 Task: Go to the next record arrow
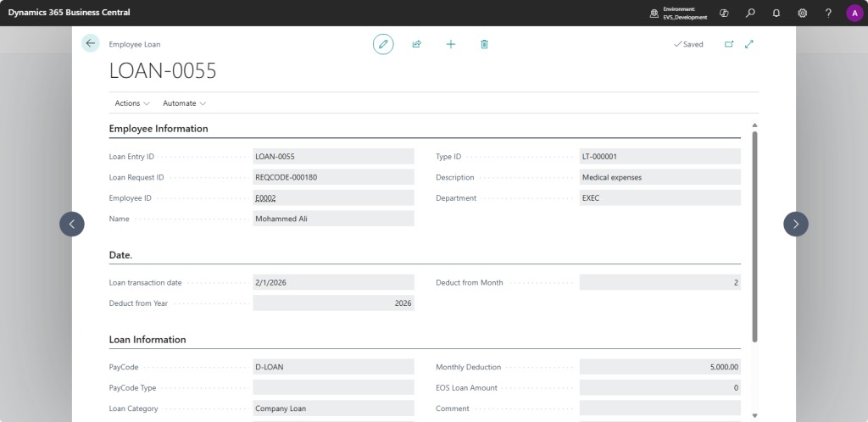point(795,224)
